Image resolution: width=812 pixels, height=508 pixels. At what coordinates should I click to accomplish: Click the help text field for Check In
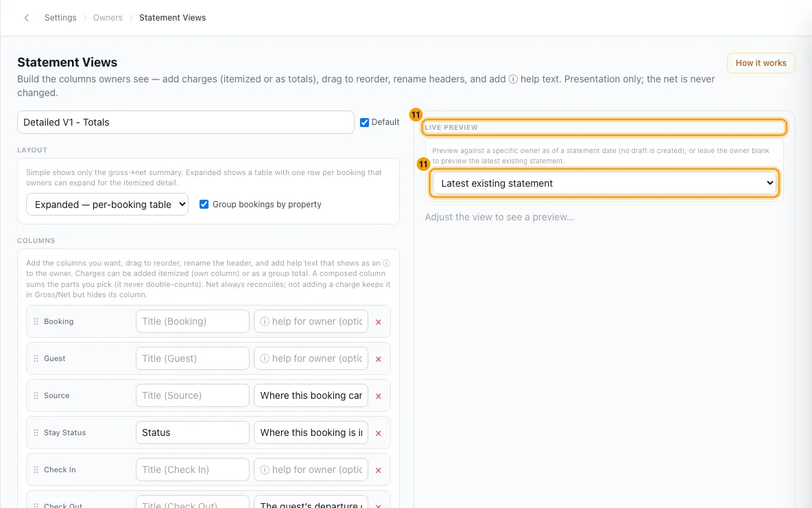pyautogui.click(x=311, y=470)
